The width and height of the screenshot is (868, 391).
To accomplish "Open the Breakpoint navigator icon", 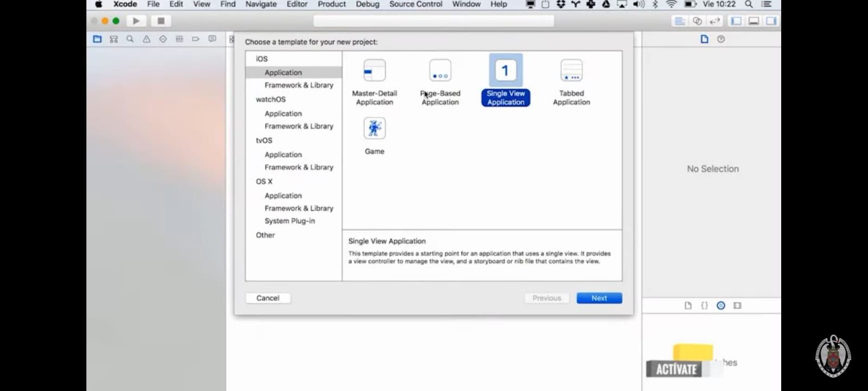I will click(x=195, y=39).
